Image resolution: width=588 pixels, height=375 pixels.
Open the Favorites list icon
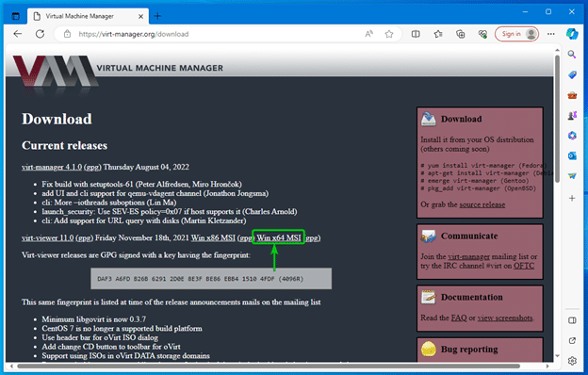(438, 34)
